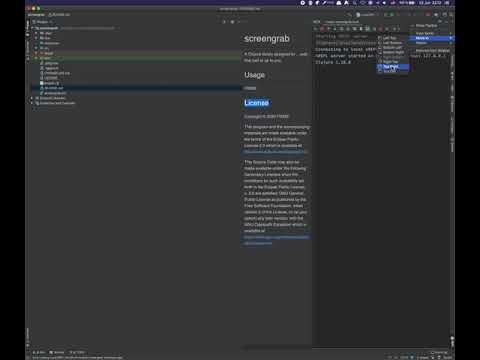Expand External Libraries node
The image size is (480, 360).
(32, 98)
